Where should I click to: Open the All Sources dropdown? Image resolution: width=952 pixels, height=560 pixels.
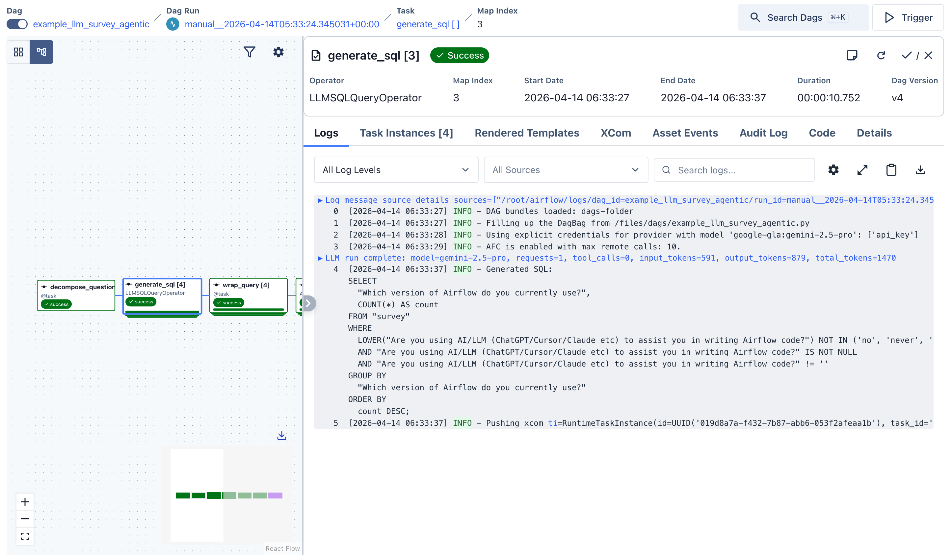point(565,170)
